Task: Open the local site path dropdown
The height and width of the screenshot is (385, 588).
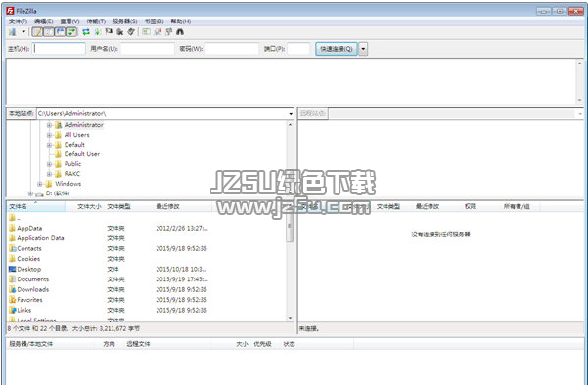Action: [291, 114]
